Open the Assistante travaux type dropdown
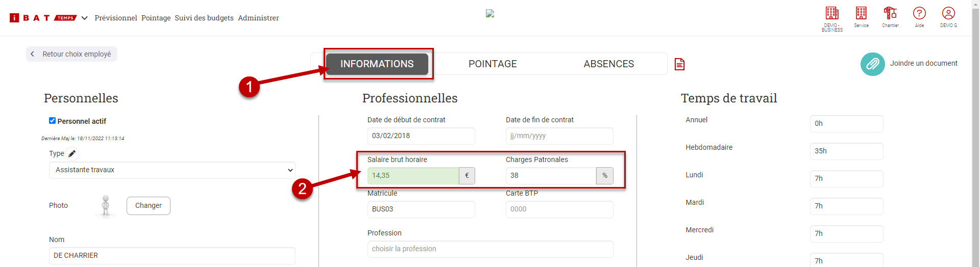Screen dimensions: 980x267 click(172, 170)
